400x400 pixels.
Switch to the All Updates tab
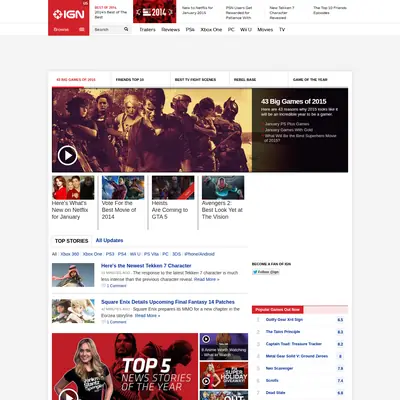pos(109,240)
